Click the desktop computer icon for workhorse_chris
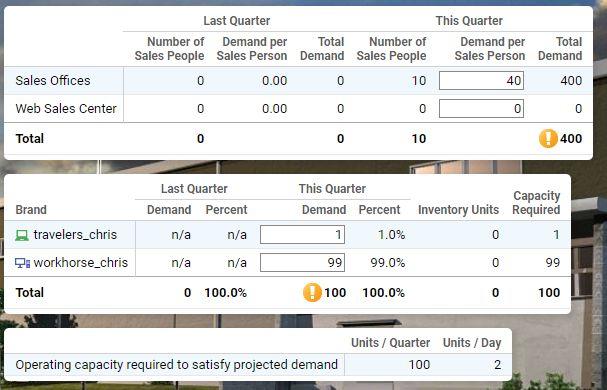 point(22,263)
